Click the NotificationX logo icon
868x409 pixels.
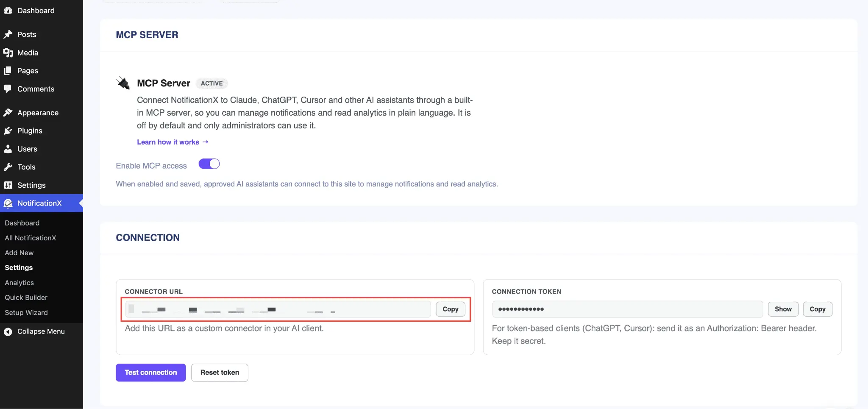[8, 203]
